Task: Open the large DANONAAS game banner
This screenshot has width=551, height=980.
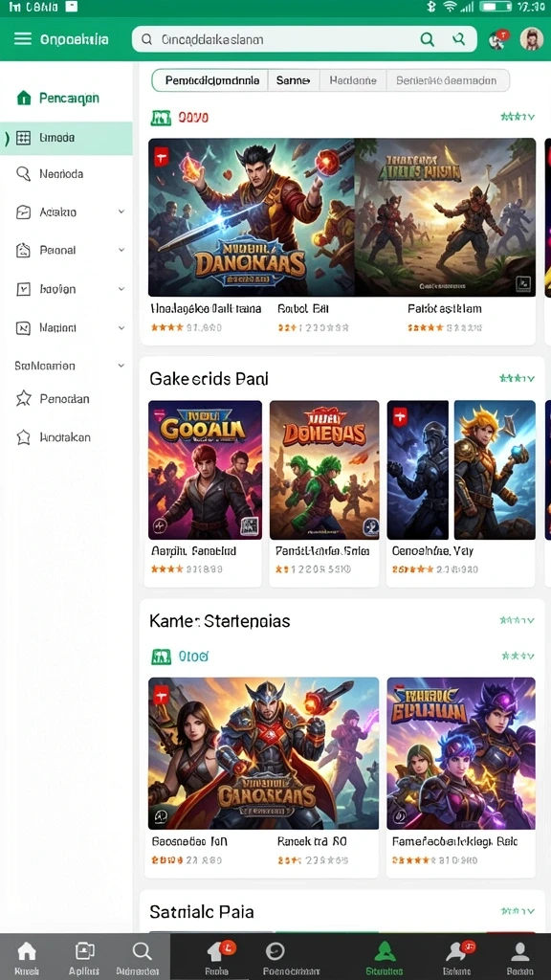Action: point(252,217)
